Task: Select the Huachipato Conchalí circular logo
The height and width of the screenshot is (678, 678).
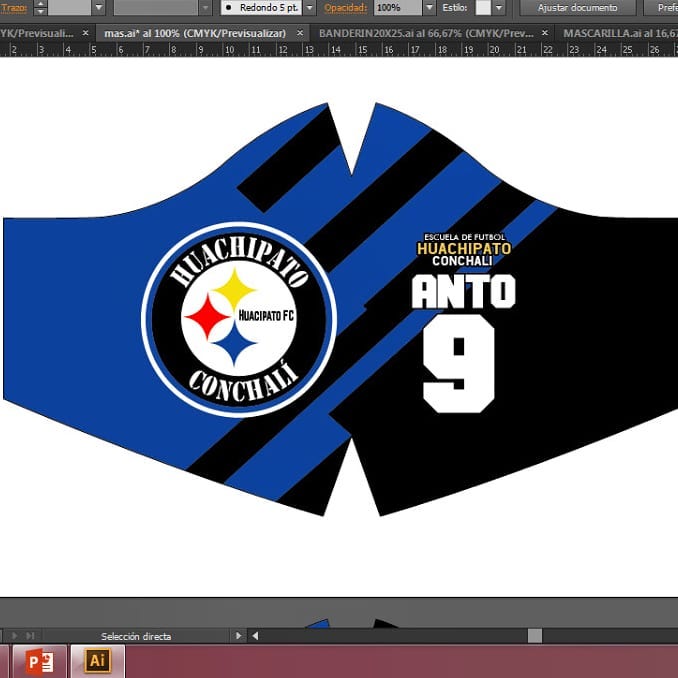Action: (x=239, y=320)
